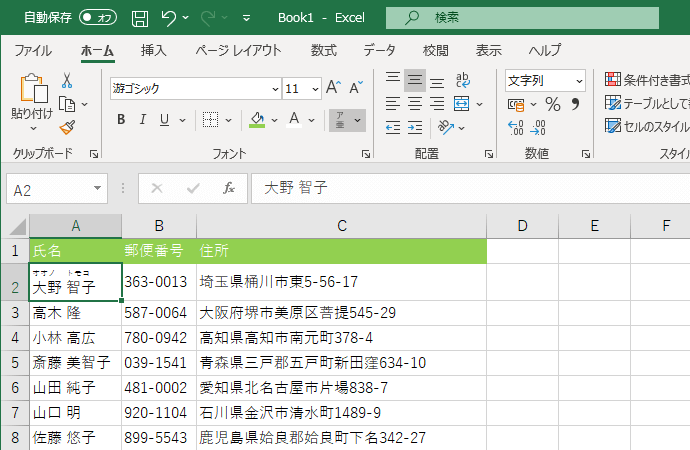Click the Comma Style icon

(575, 104)
